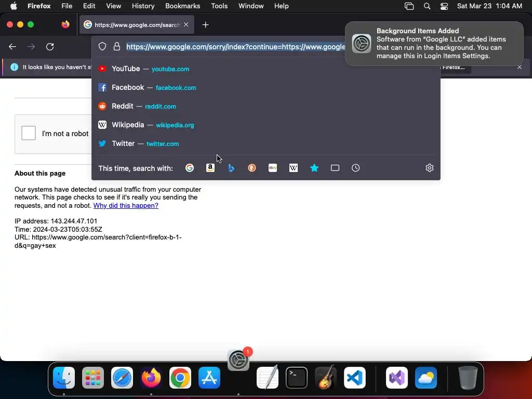Select Reddit suggestion in URL dropdown

click(266, 106)
